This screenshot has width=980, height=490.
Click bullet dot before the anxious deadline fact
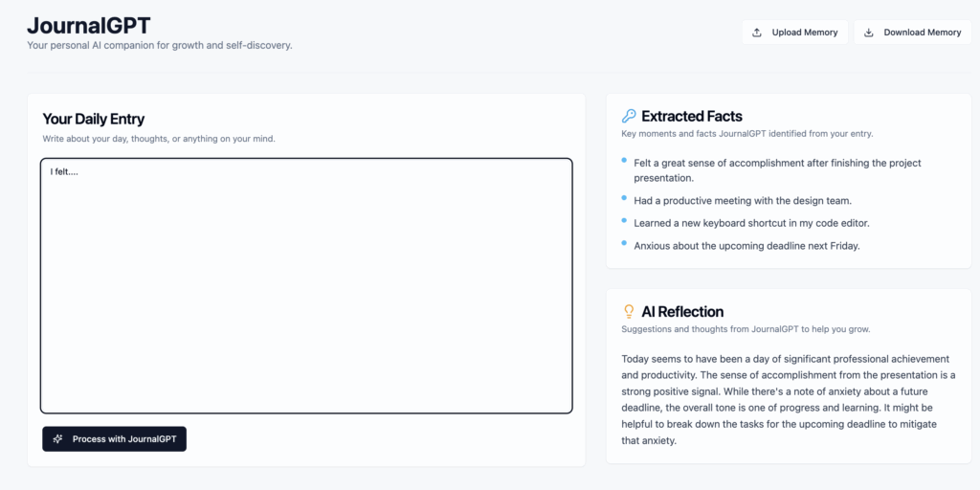(x=624, y=242)
